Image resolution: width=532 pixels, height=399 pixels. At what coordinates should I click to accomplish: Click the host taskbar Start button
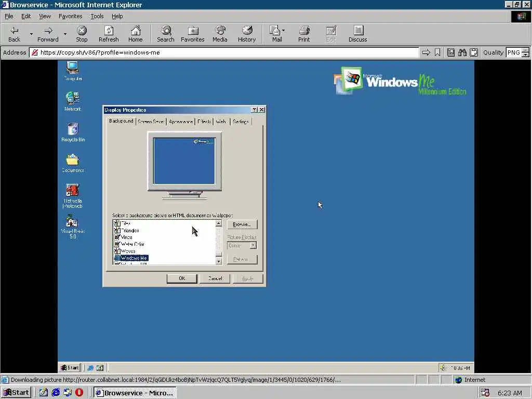(x=16, y=393)
